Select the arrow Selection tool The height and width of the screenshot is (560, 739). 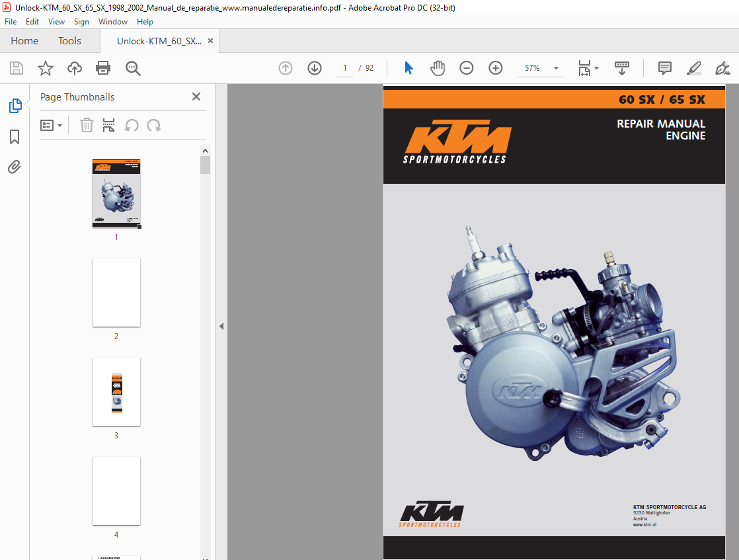click(408, 68)
